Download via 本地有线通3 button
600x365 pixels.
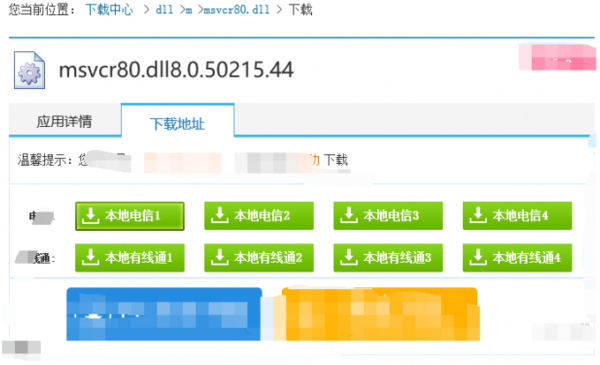pyautogui.click(x=388, y=258)
